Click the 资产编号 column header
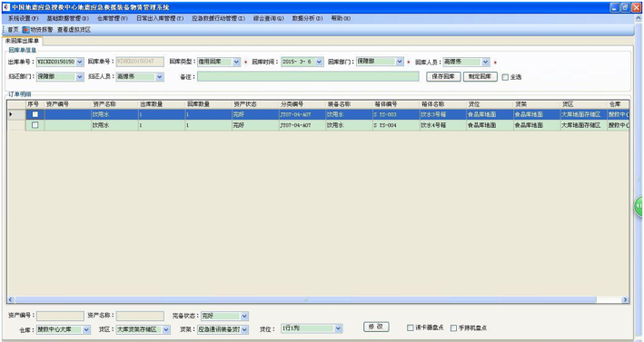 coord(68,104)
